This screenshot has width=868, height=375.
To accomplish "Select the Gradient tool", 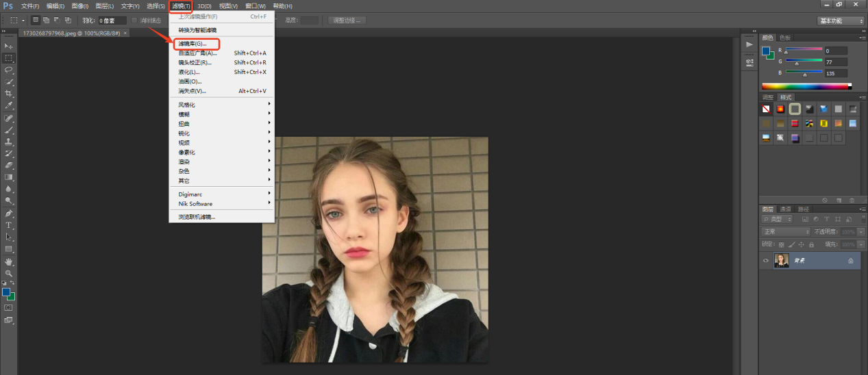I will tap(9, 177).
